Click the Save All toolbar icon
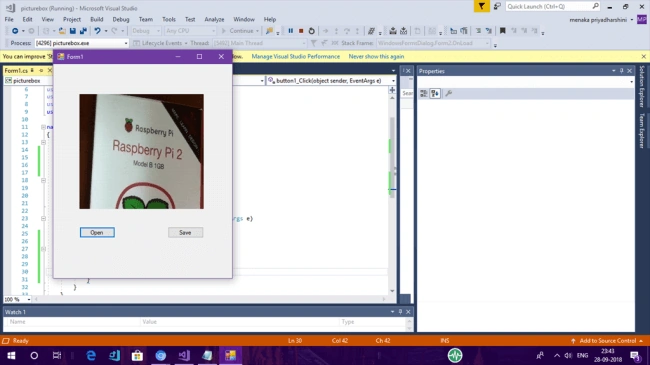Image resolution: width=650 pixels, height=365 pixels. tap(83, 31)
